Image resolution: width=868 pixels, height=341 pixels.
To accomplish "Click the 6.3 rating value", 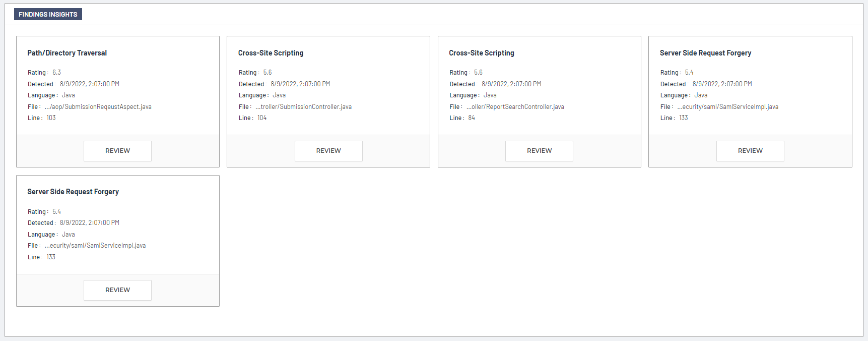I will click(56, 73).
